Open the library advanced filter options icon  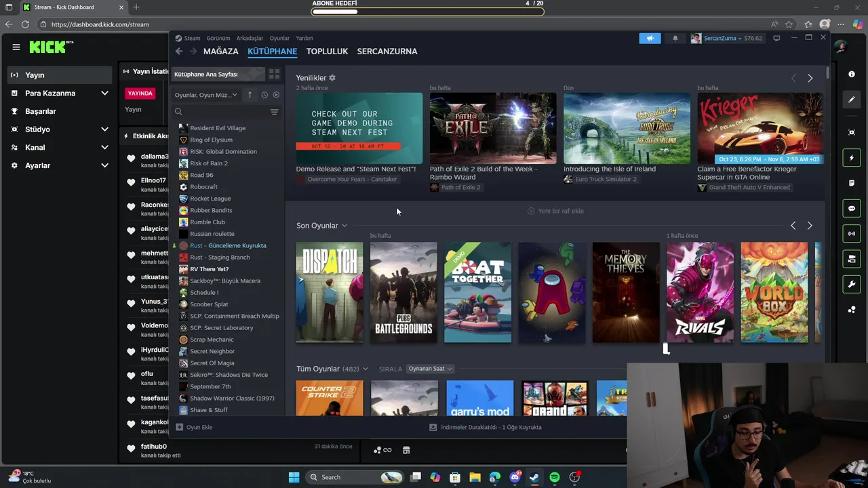coord(274,112)
